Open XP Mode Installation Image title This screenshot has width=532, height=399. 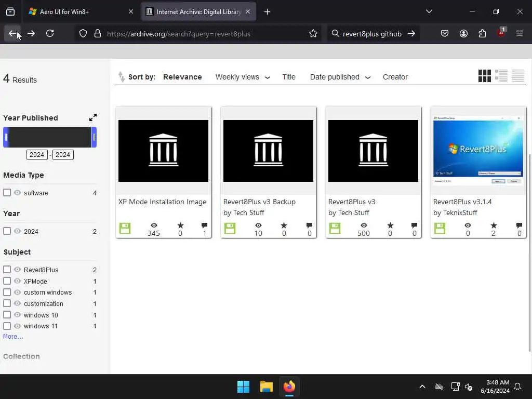point(162,202)
